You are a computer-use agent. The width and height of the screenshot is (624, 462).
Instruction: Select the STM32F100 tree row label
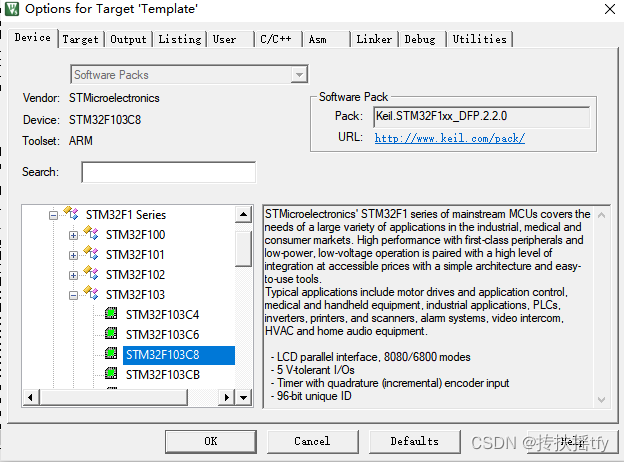[x=135, y=235]
